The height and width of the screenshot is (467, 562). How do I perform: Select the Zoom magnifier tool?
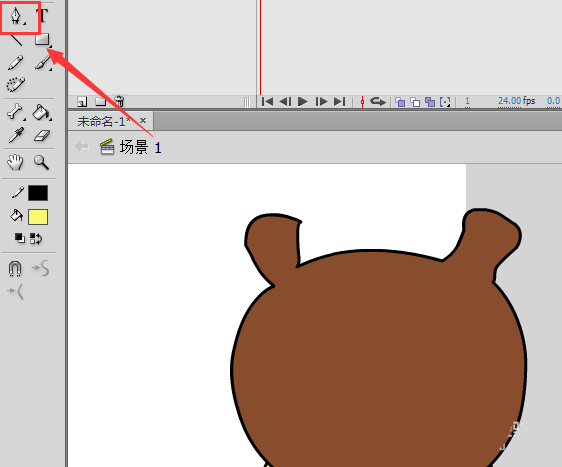(42, 162)
